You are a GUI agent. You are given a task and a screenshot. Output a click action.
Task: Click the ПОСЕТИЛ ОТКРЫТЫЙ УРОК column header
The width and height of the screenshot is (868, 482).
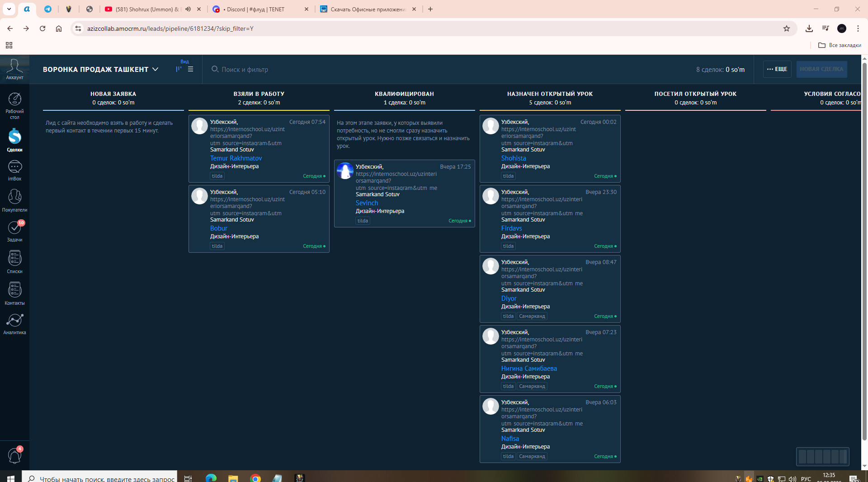pyautogui.click(x=696, y=94)
